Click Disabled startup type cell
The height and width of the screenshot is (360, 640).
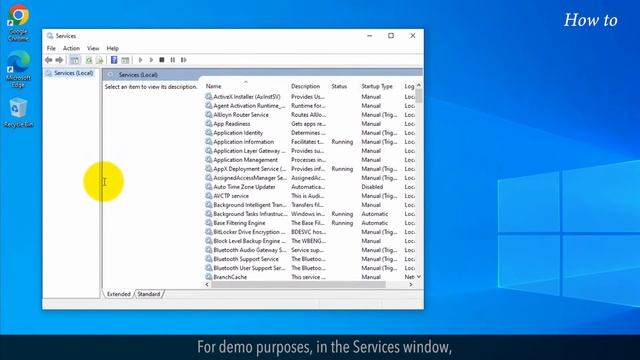[372, 187]
